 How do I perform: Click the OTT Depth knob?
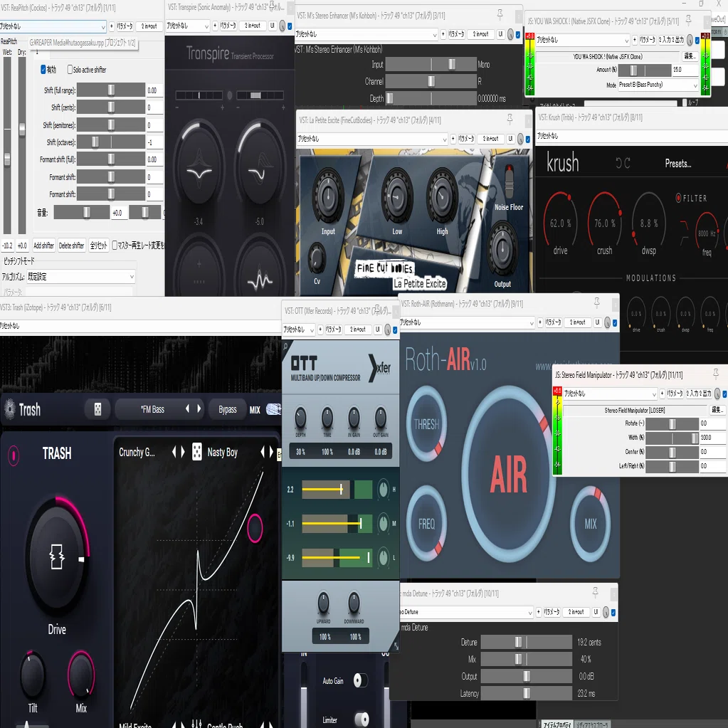(x=300, y=418)
